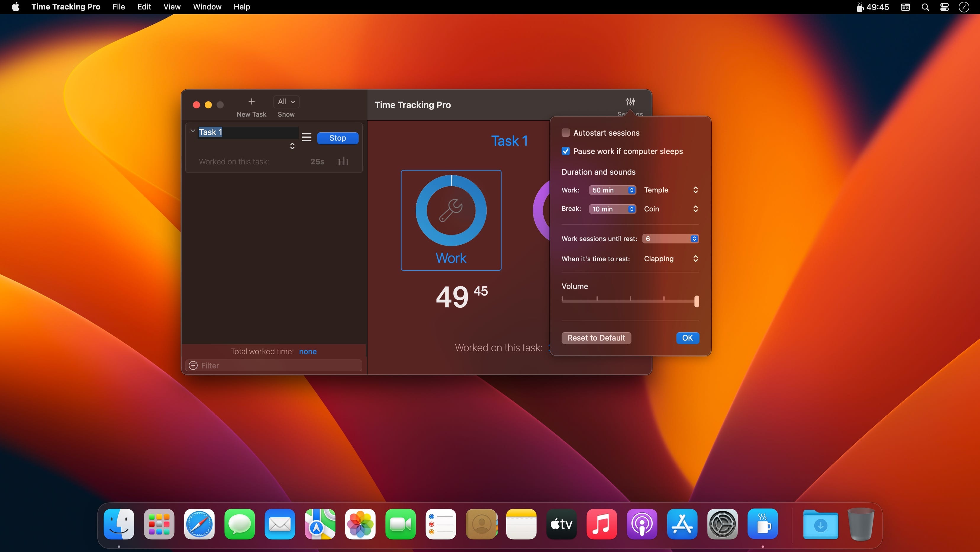
Task: Click the filter icon beside Filter field
Action: tap(193, 365)
